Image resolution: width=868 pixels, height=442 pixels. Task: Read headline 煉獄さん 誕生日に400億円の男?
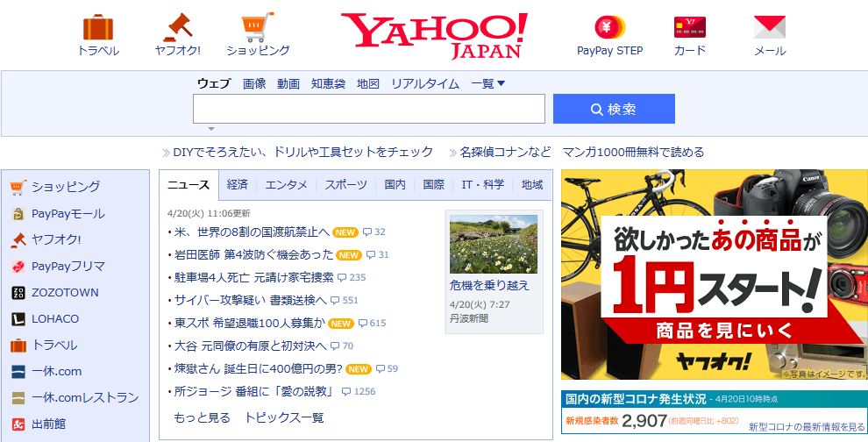259,369
